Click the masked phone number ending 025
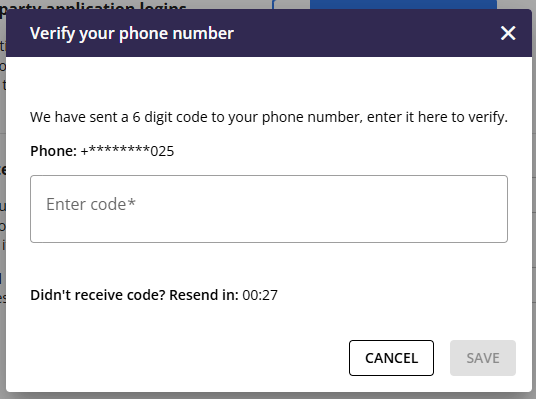The height and width of the screenshot is (399, 536). pos(127,151)
